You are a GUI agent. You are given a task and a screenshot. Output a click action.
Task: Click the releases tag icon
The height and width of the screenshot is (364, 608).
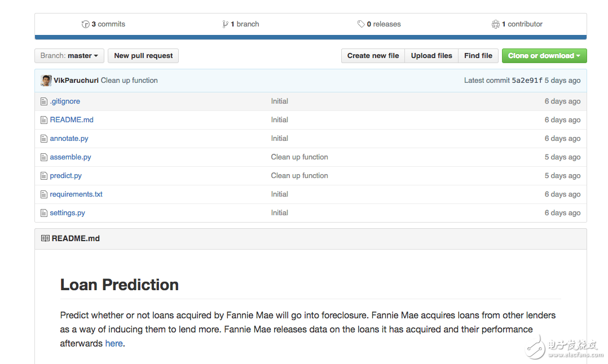361,24
